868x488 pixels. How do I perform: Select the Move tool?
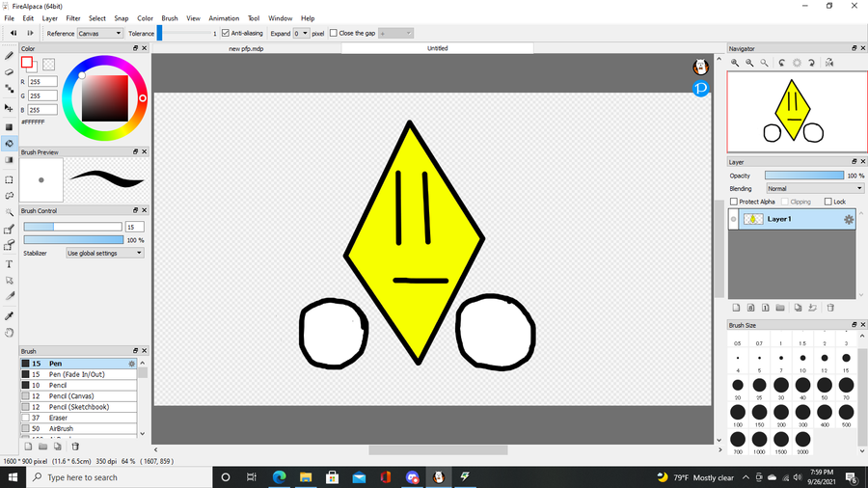10,108
